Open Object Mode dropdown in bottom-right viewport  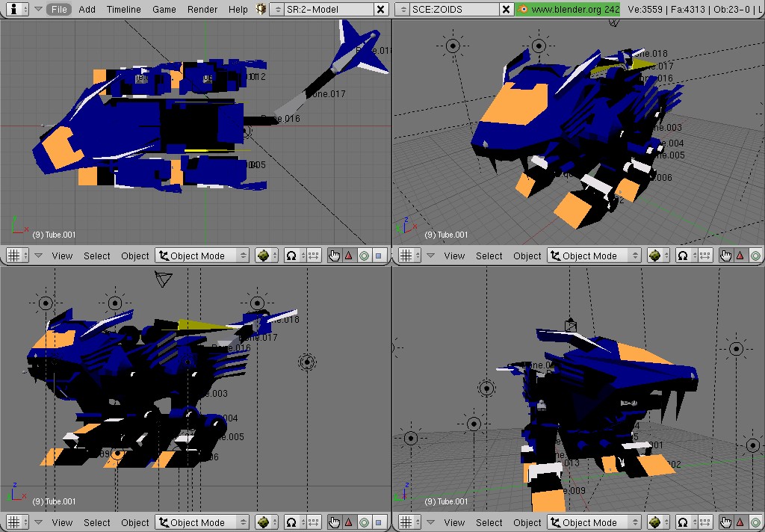point(594,523)
